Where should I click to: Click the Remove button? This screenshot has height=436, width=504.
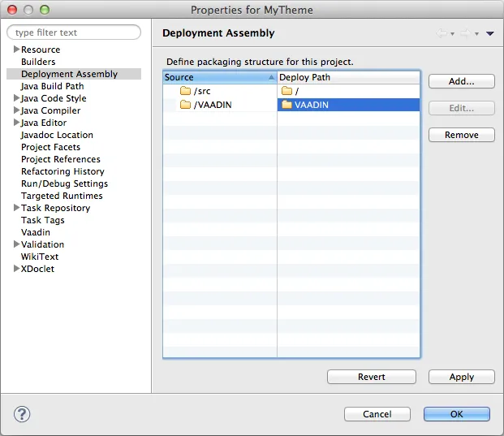click(462, 135)
